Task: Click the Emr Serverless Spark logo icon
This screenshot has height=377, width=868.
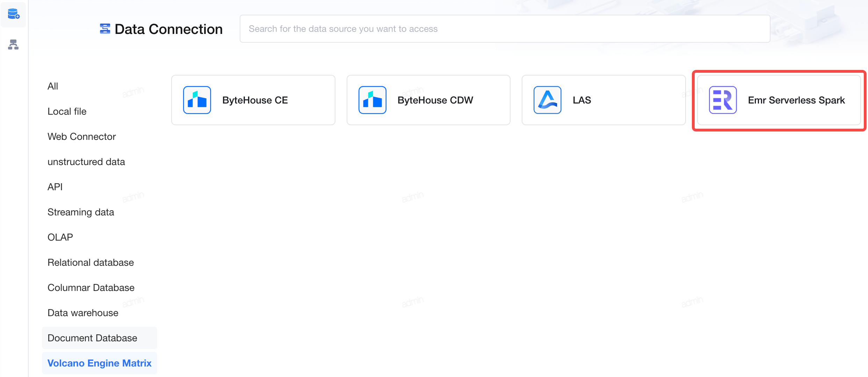Action: 723,100
